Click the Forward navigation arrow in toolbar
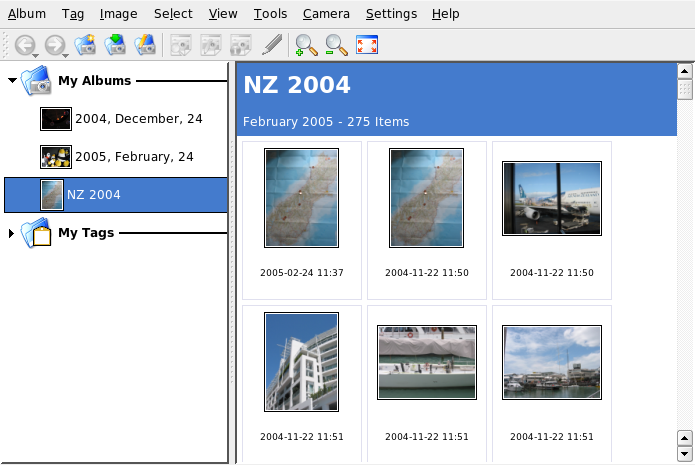The width and height of the screenshot is (695, 465). [x=54, y=44]
